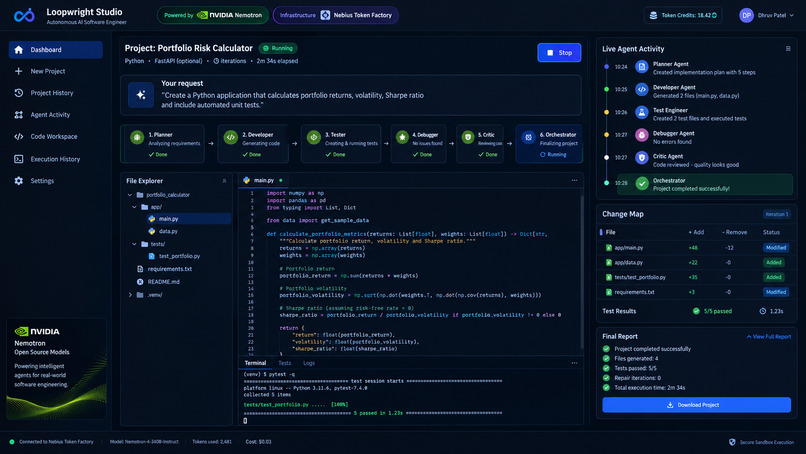
Task: Click the 5/5 passed test result
Action: (x=712, y=311)
